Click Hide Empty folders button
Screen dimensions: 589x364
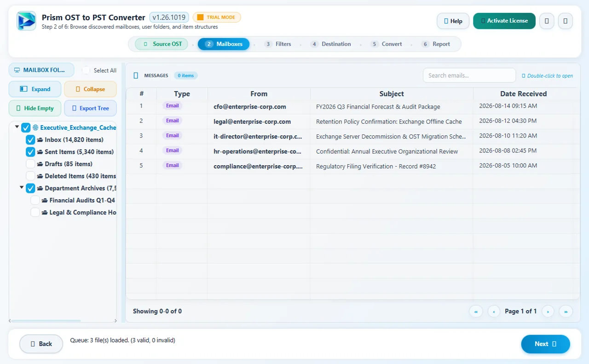[35, 109]
